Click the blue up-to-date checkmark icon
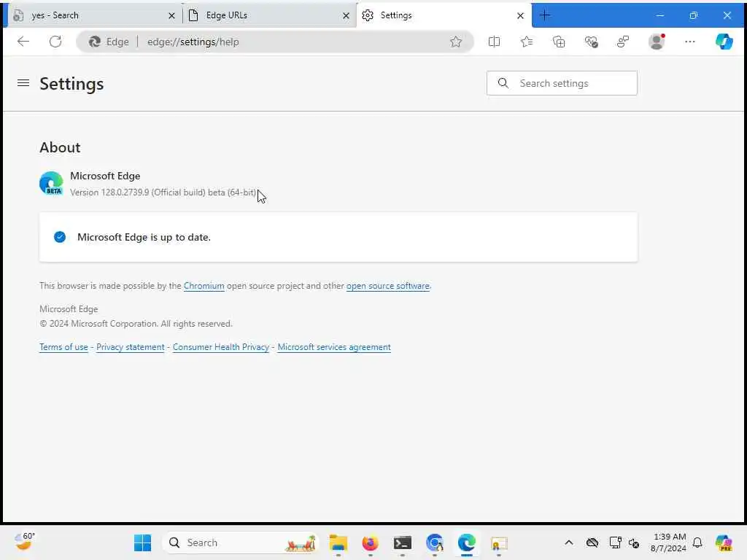This screenshot has width=747, height=560. tap(60, 237)
